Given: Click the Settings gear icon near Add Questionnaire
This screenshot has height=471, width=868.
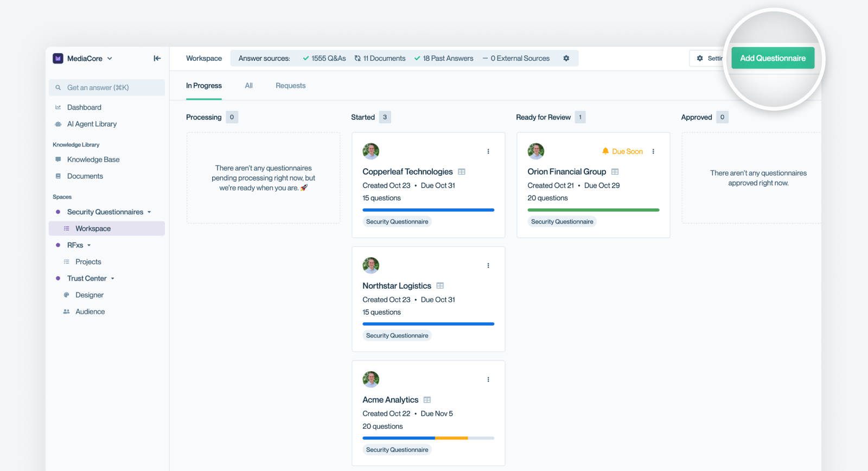Looking at the screenshot, I should pyautogui.click(x=700, y=59).
